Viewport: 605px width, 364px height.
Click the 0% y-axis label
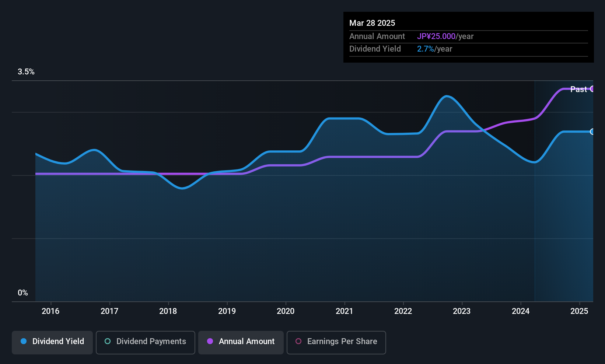pyautogui.click(x=23, y=293)
